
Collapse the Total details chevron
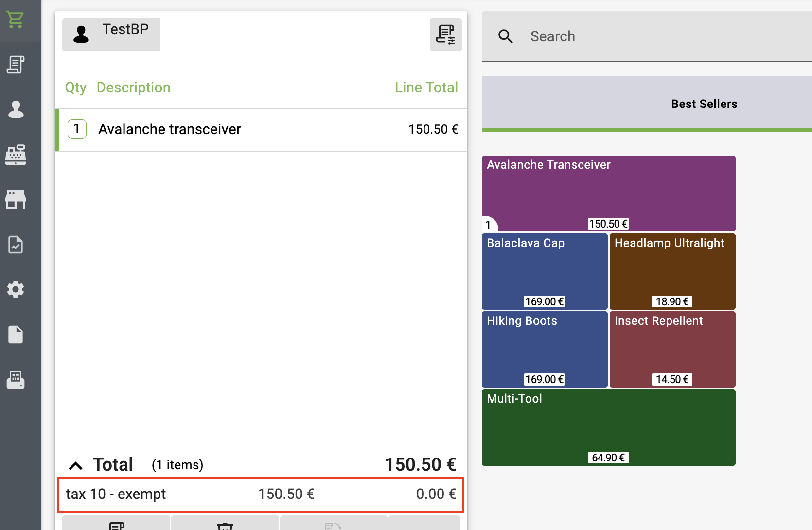76,466
